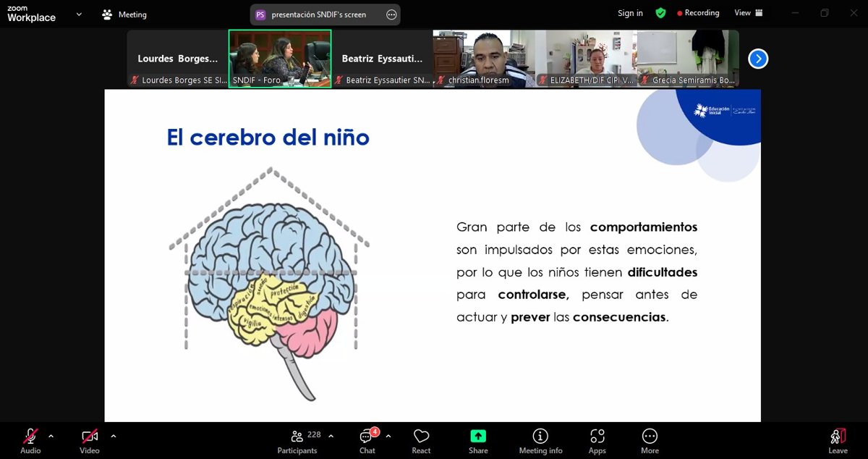868x459 pixels.
Task: Click Sign in link
Action: (630, 13)
